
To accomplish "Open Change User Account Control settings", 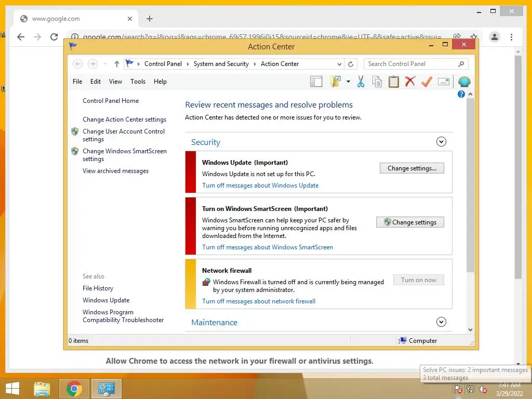I will [x=124, y=135].
